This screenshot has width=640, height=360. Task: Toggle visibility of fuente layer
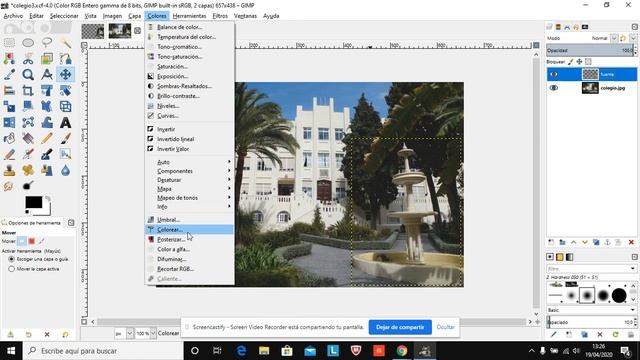pos(554,74)
